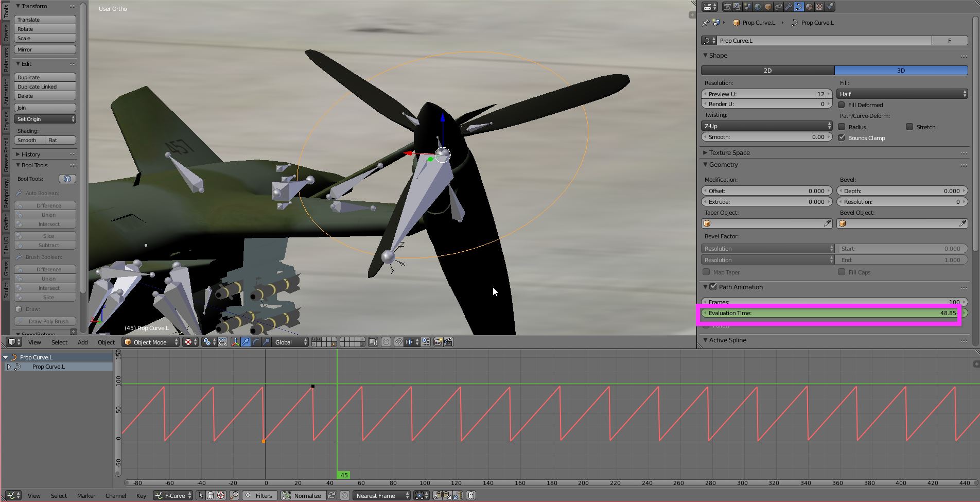Click the Duplicate Linked button
This screenshot has width=980, height=502.
(45, 86)
